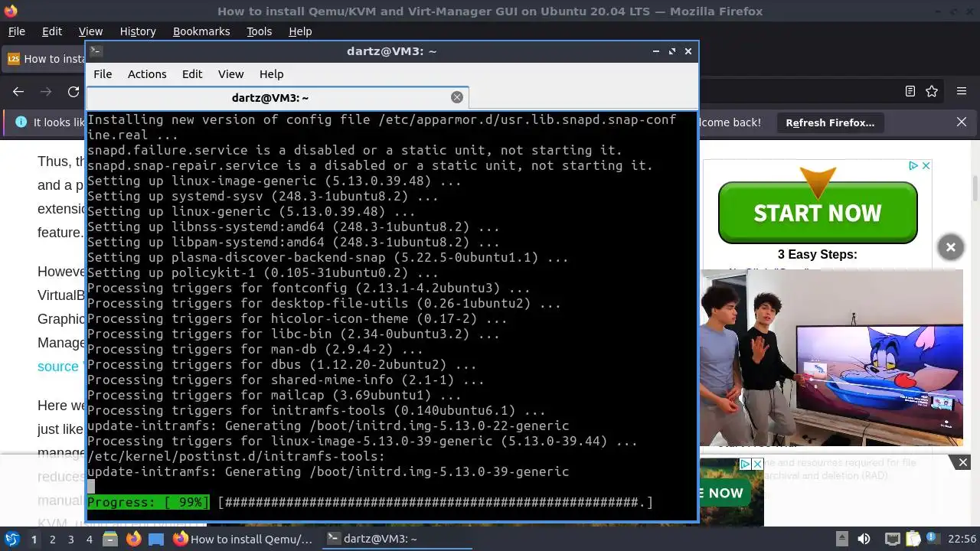980x551 pixels.
Task: Click the 22:56 clock
Action: pyautogui.click(x=962, y=539)
